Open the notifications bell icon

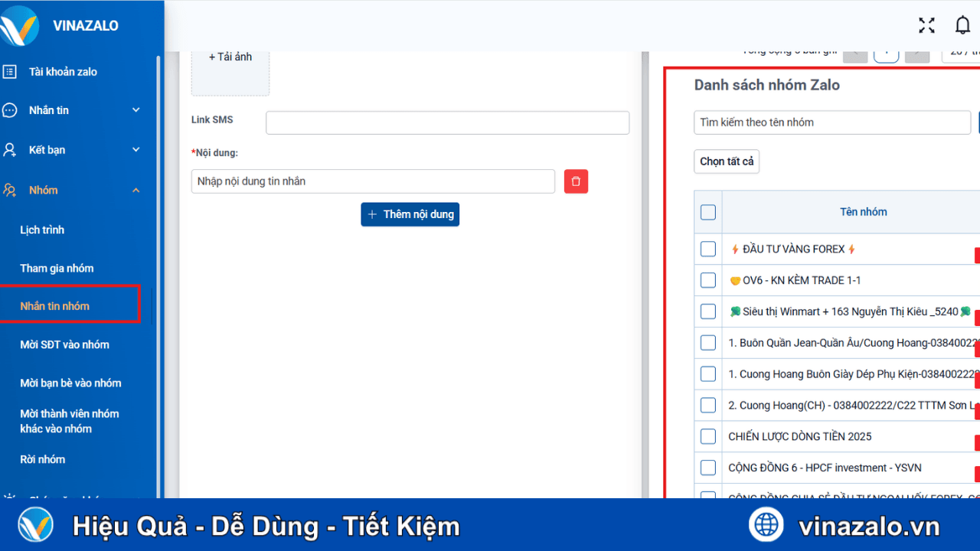coord(963,25)
